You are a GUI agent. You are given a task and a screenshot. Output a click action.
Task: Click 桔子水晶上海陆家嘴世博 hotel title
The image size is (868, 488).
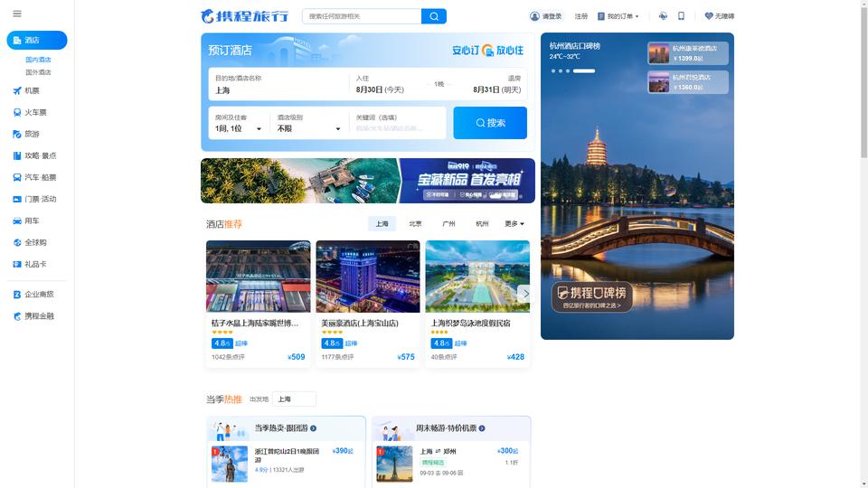[255, 324]
